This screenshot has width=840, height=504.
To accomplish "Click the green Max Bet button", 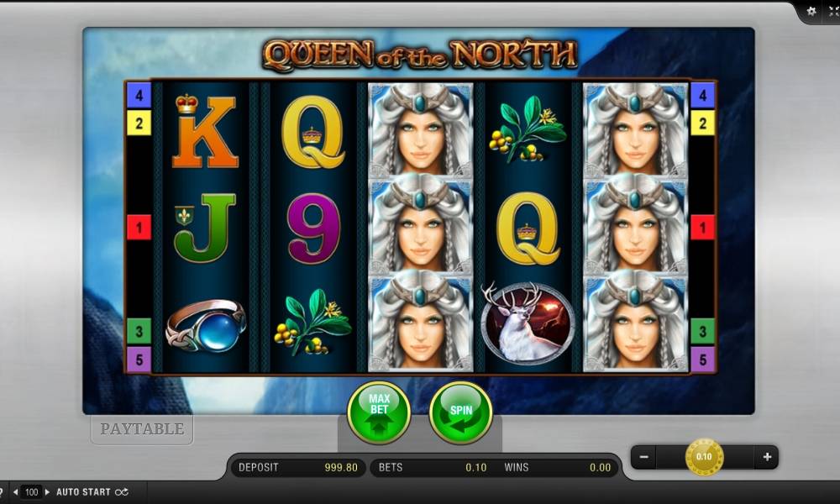I will pos(379,412).
